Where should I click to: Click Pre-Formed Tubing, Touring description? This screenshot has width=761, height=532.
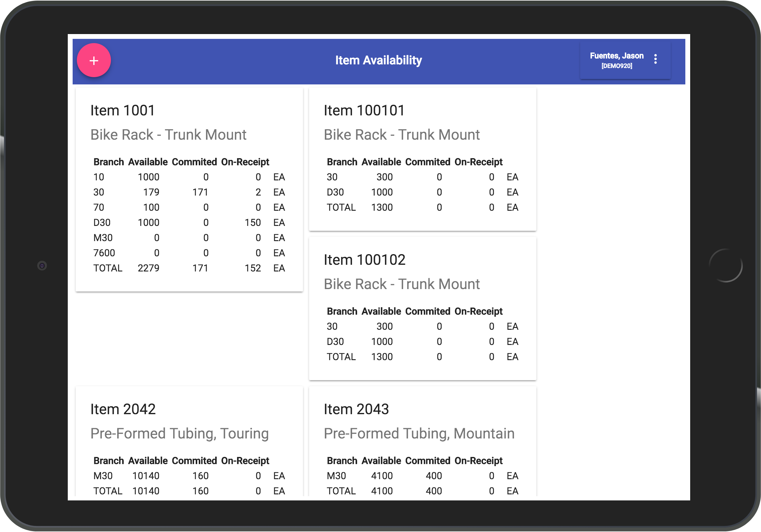[180, 434]
